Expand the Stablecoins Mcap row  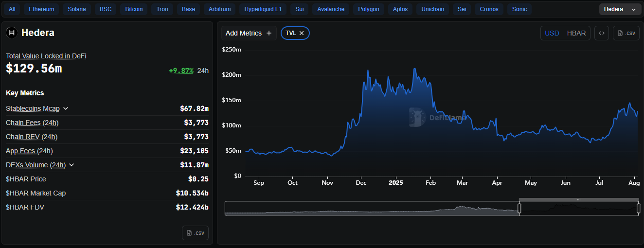coord(66,108)
